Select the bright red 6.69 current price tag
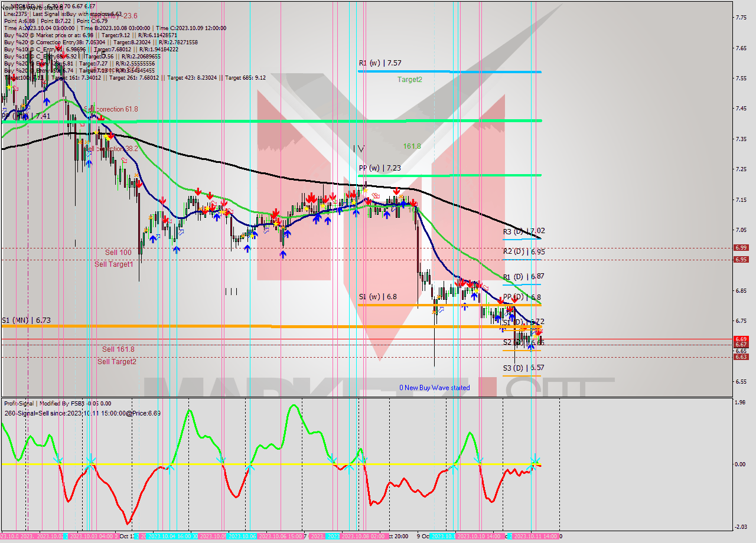 pyautogui.click(x=741, y=339)
